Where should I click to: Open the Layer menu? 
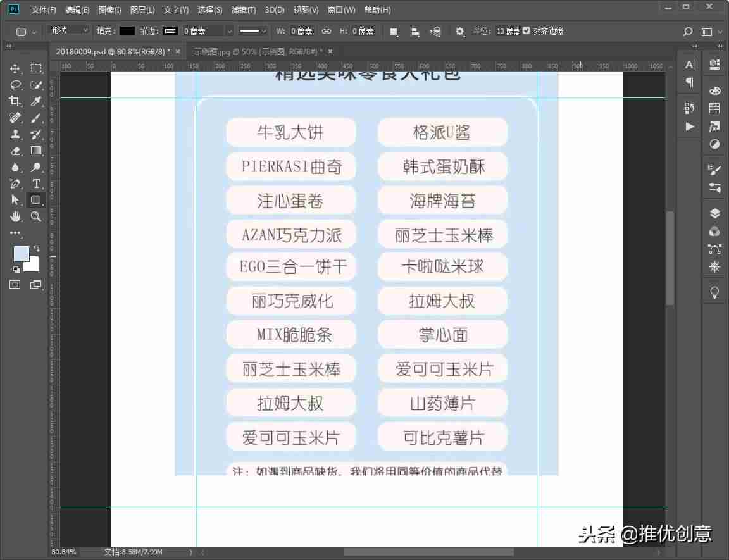[x=142, y=9]
